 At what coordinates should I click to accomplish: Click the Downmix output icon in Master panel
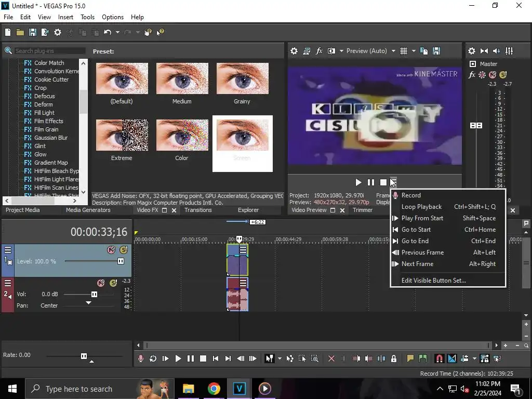(484, 51)
